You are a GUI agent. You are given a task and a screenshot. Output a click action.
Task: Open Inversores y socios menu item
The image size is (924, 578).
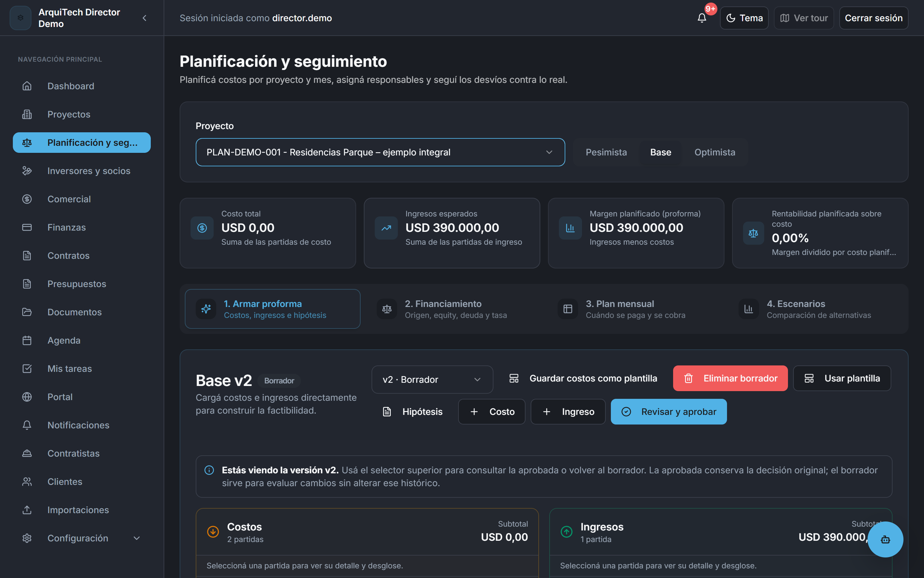click(82, 171)
